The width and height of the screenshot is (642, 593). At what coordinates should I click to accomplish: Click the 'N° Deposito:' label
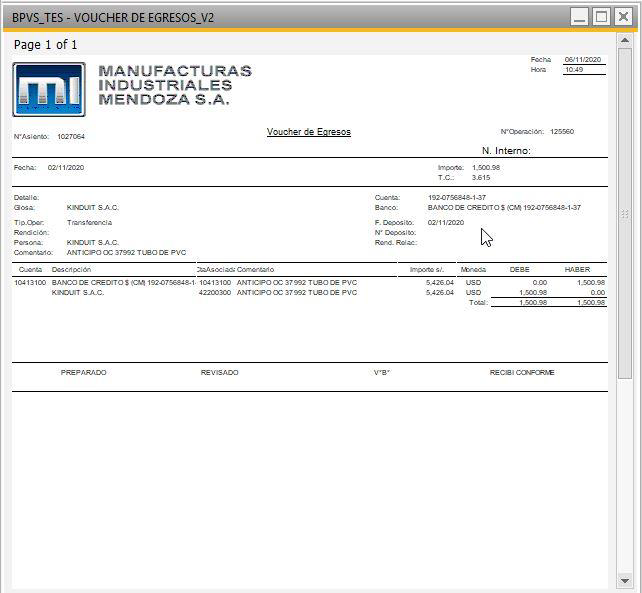click(x=395, y=233)
